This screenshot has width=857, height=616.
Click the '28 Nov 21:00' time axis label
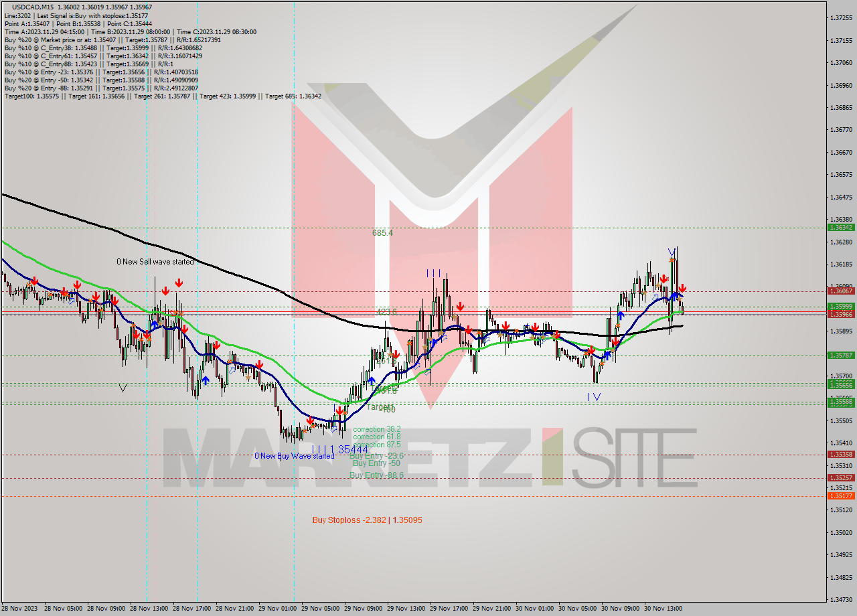[234, 609]
